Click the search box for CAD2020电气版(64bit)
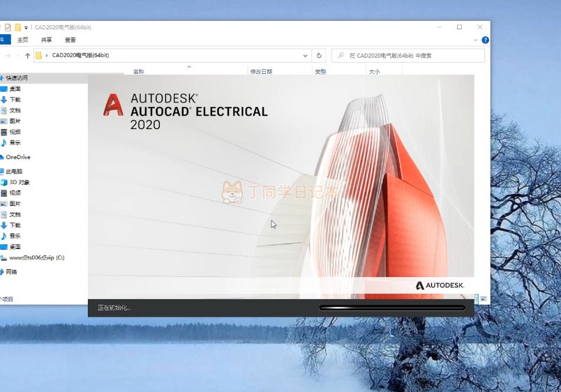Screen dimensions: 561x392 point(408,55)
